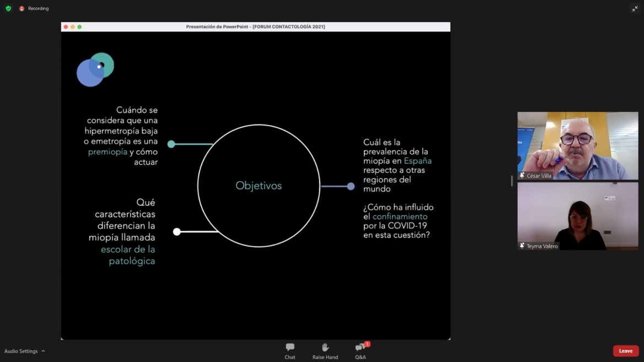Expand the Audio Settings caret menu

tap(43, 351)
